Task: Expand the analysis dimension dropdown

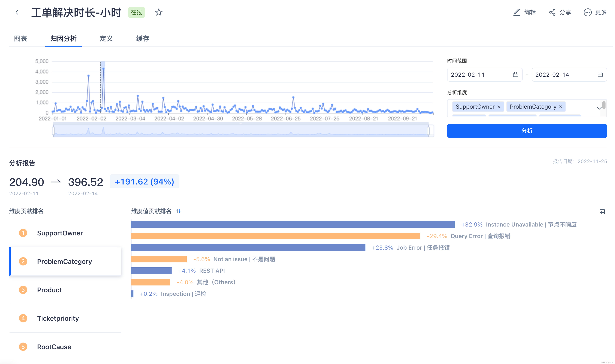Action: [599, 108]
